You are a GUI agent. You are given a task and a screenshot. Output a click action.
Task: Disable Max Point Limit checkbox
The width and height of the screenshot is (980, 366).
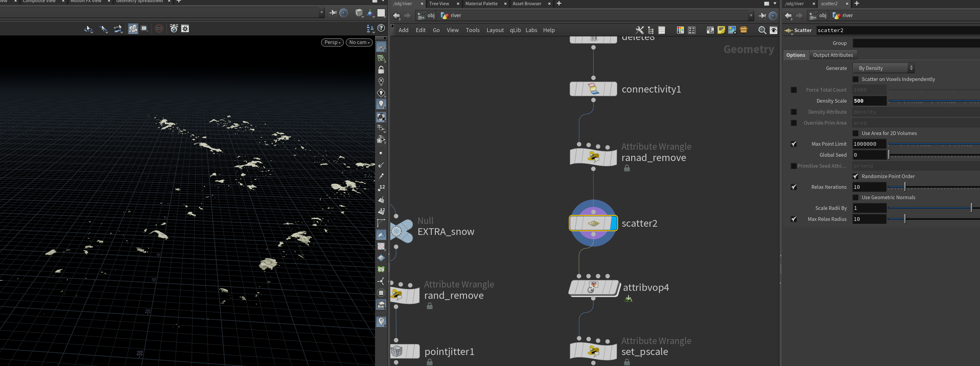[x=794, y=144]
